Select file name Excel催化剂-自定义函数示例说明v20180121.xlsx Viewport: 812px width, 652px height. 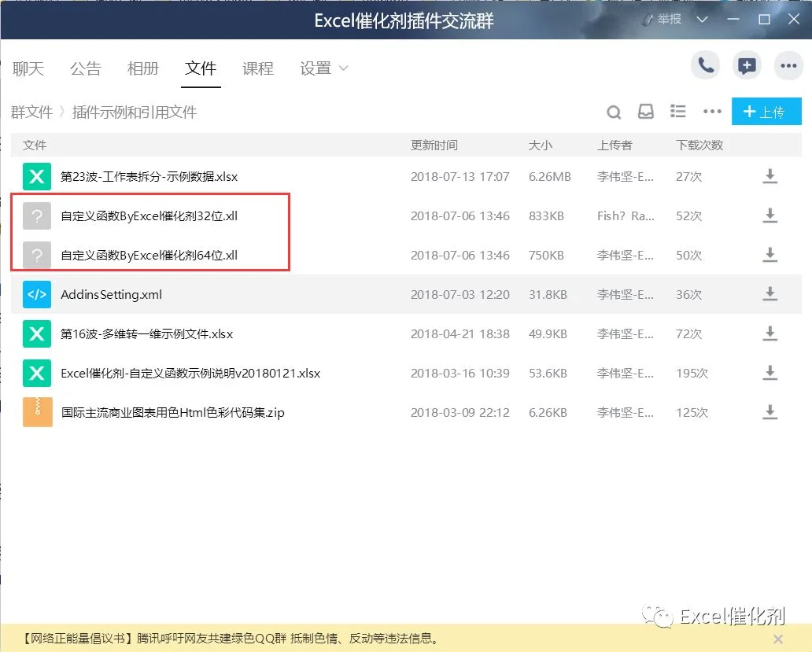[190, 373]
